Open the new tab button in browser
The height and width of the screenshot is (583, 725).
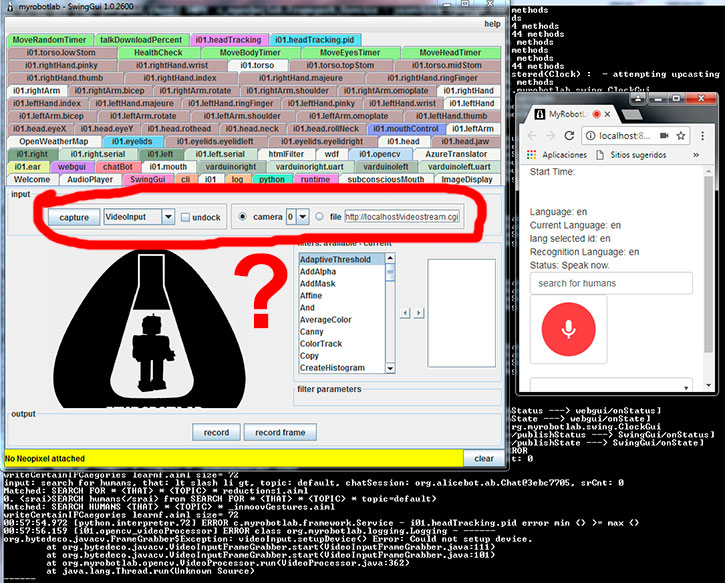[x=632, y=114]
